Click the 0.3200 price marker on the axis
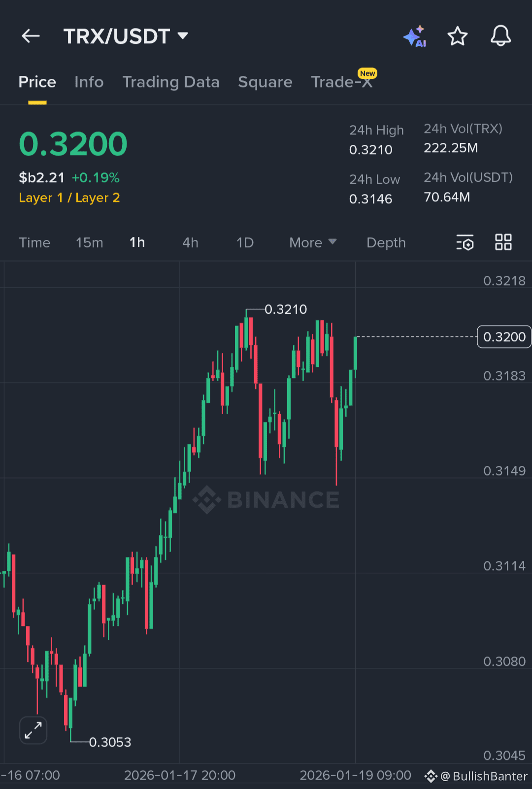This screenshot has width=532, height=789. [x=503, y=337]
